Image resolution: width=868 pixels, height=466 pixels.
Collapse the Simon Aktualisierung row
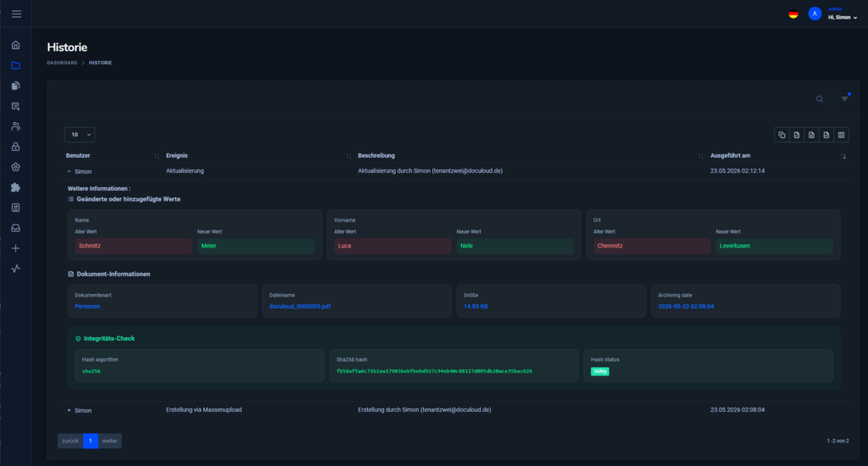(70, 171)
